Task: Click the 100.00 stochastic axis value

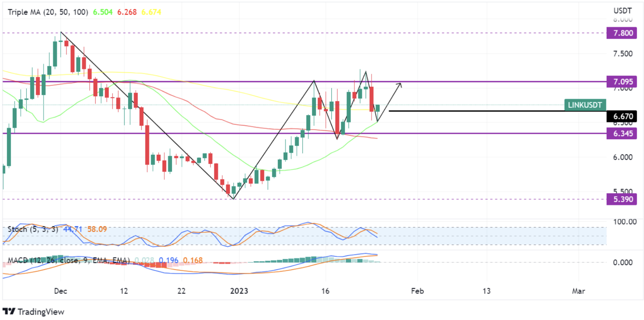Action: point(624,222)
